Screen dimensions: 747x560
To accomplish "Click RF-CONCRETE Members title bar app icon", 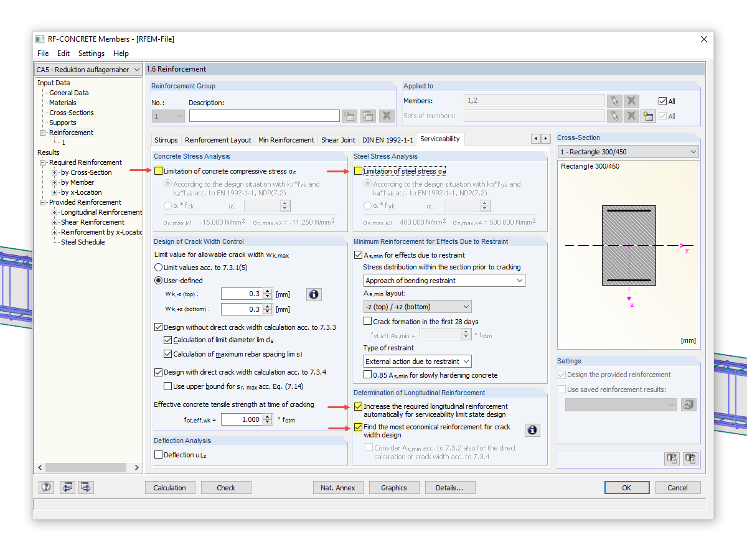I will coord(40,39).
